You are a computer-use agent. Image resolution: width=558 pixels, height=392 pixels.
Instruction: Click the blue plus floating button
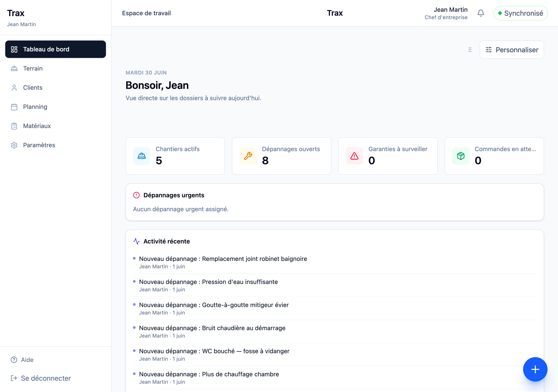[x=535, y=369]
